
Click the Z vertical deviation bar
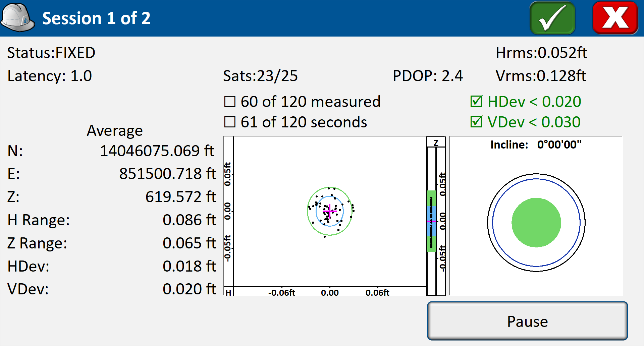tap(431, 221)
